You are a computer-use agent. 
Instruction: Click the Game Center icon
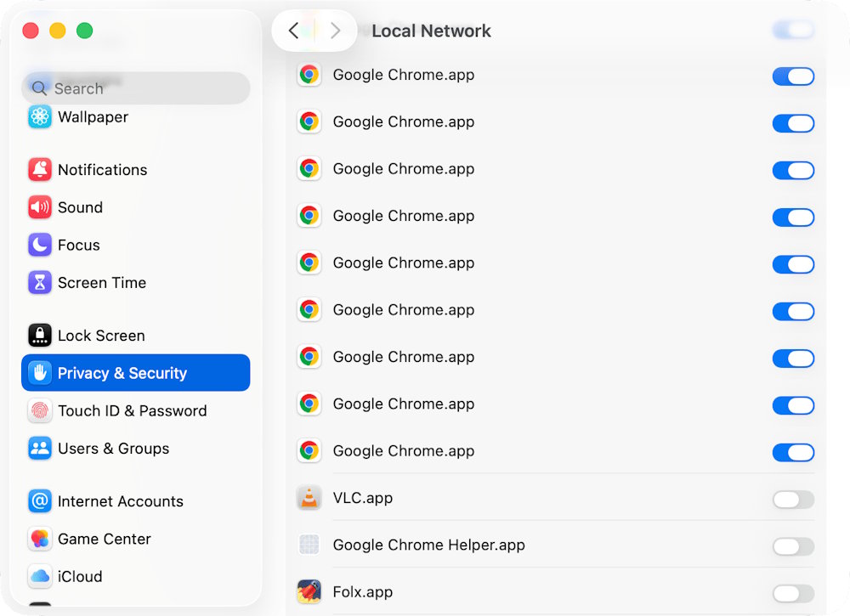[39, 539]
